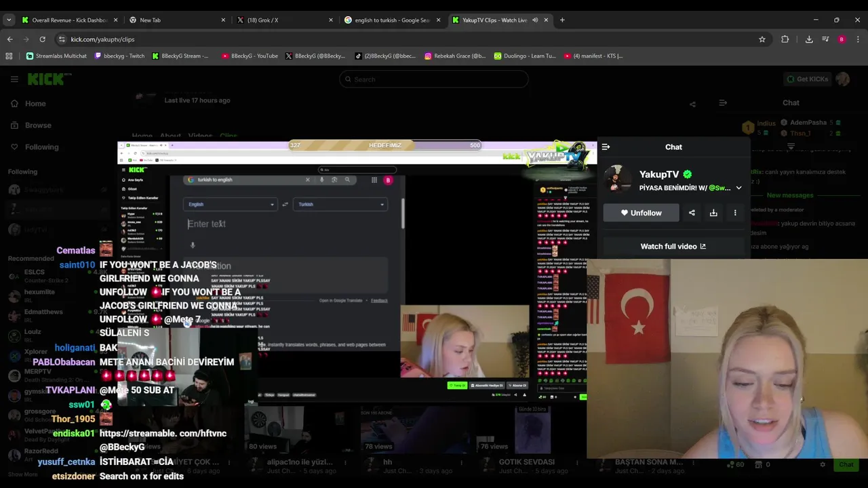
Task: Open Duolingo bookmark
Action: 525,56
